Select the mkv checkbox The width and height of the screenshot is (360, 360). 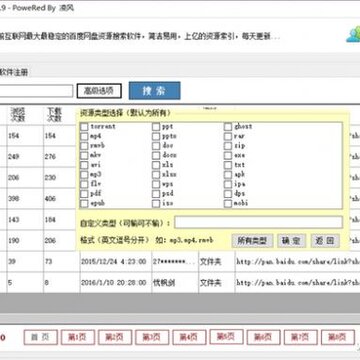pyautogui.click(x=84, y=156)
